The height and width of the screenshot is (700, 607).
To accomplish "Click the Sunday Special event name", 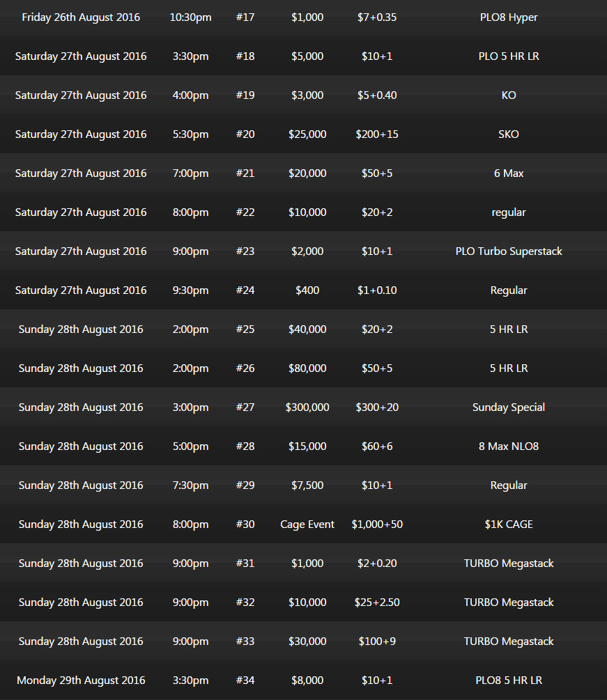I will coord(509,407).
